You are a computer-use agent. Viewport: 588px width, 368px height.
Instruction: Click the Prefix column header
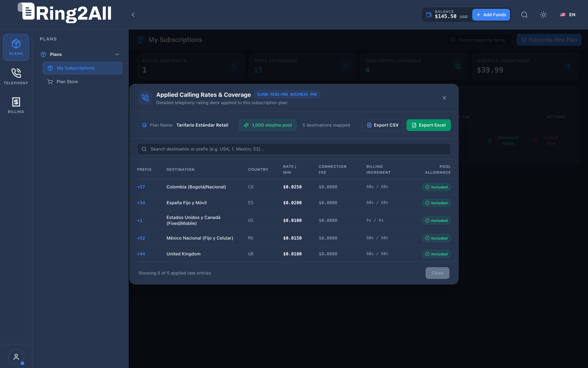(x=144, y=169)
